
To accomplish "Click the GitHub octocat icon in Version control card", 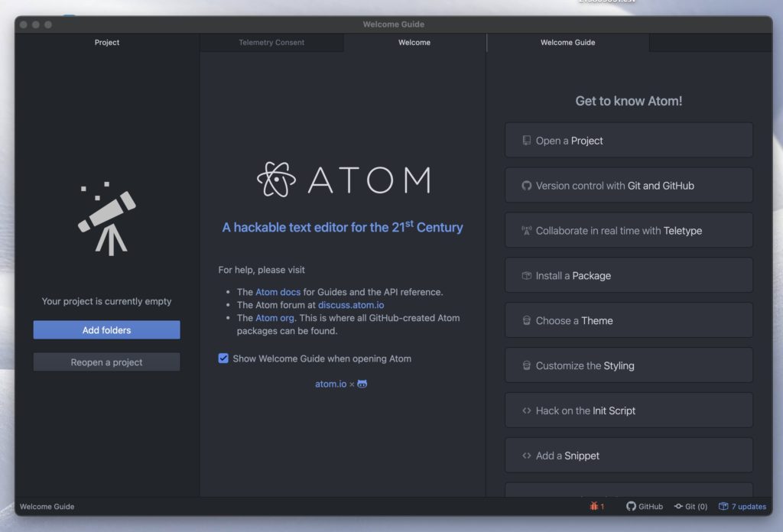I will tap(526, 185).
